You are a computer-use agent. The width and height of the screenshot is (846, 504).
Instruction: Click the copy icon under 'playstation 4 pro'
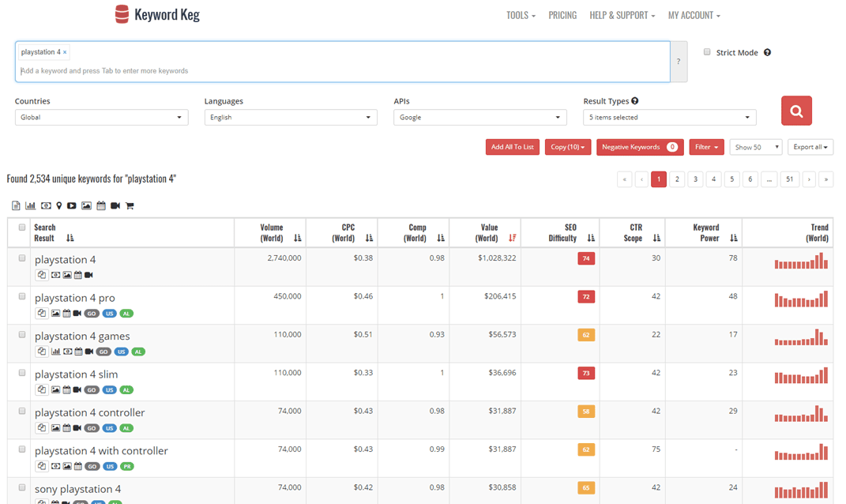pos(42,313)
